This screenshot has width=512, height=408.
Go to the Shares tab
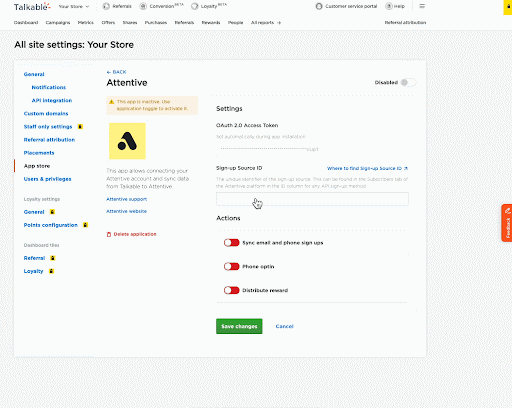tap(130, 23)
